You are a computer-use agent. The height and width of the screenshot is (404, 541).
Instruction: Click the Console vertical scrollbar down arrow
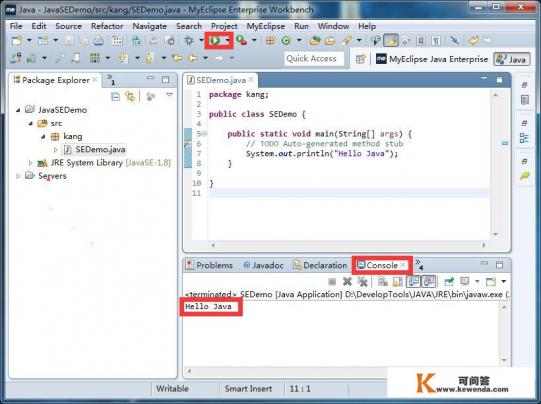pos(504,360)
